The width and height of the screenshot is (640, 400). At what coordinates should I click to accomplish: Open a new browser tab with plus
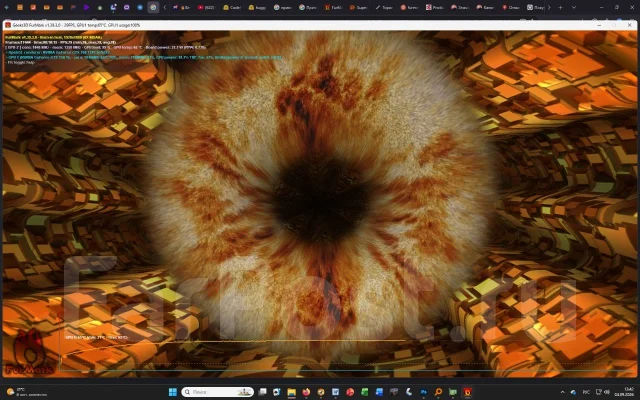[560, 7]
